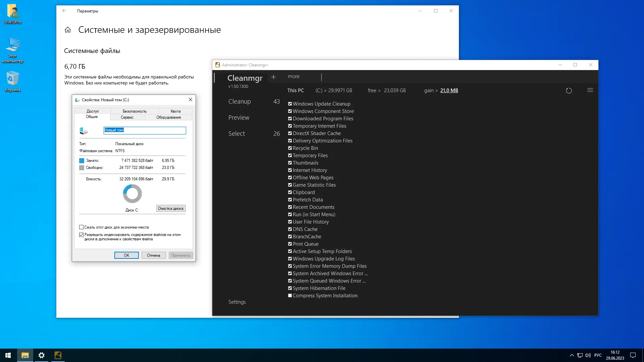644x362 pixels.
Task: Check the compress this disk option
Action: 82,227
